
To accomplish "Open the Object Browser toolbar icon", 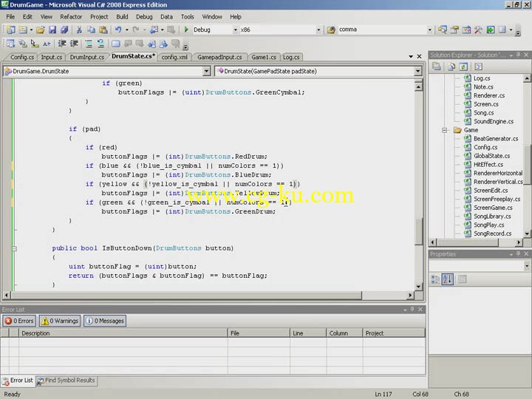I will pyautogui.click(x=466, y=30).
